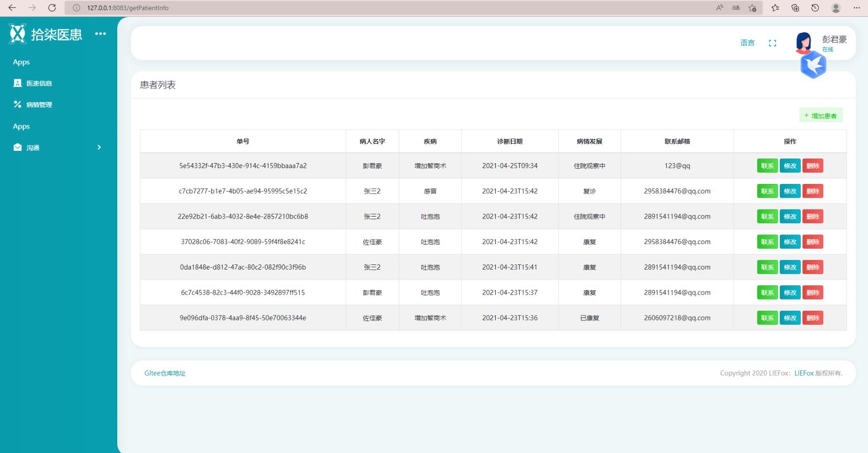868x453 pixels.
Task: Click 修改 for order 6c7c4538 row
Action: coord(790,292)
